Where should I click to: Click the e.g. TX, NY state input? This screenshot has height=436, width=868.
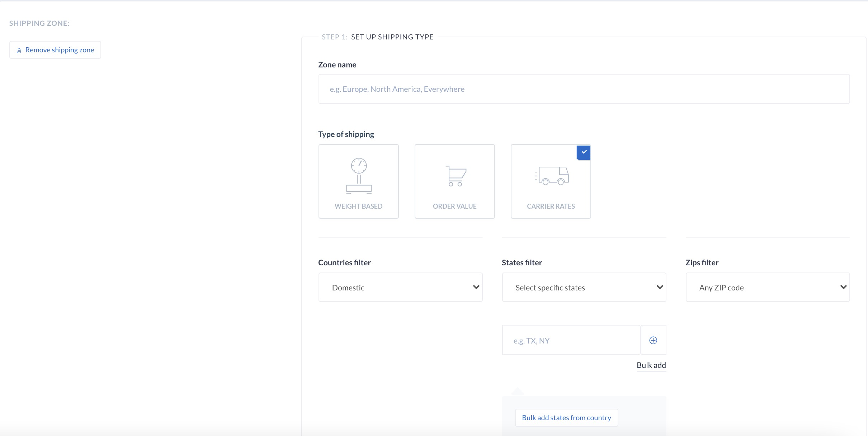coord(571,340)
